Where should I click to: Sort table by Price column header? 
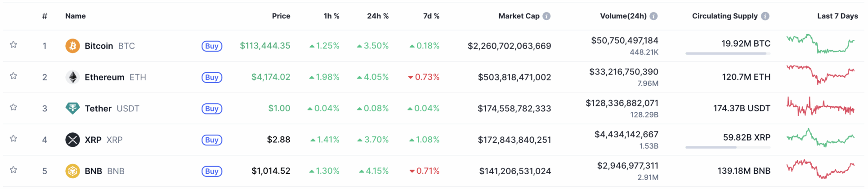[x=281, y=16]
